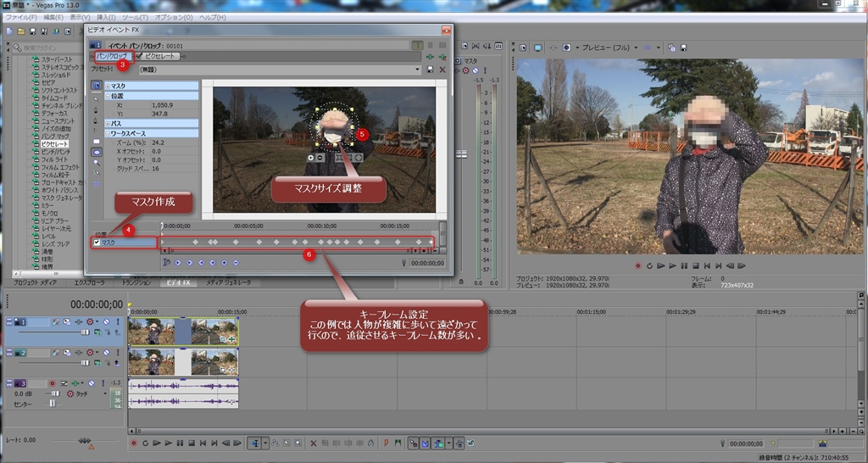868x463 pixels.
Task: Pause playback in main transport bar
Action: [x=180, y=443]
